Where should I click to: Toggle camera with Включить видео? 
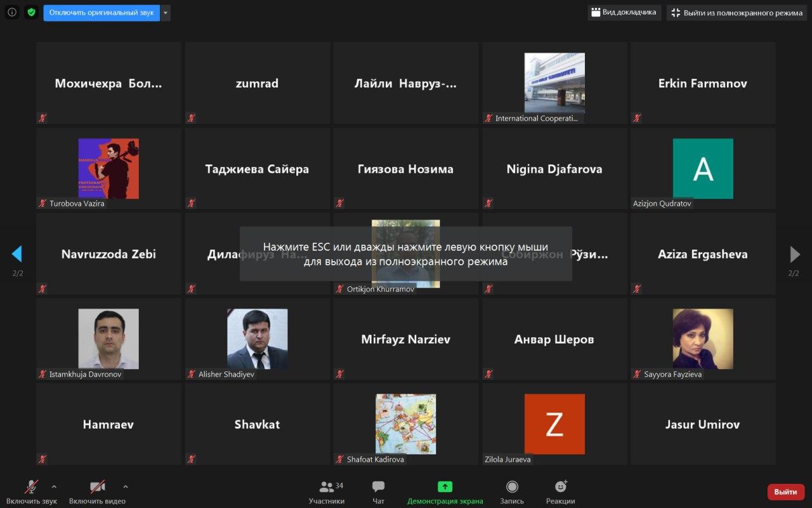tap(97, 493)
